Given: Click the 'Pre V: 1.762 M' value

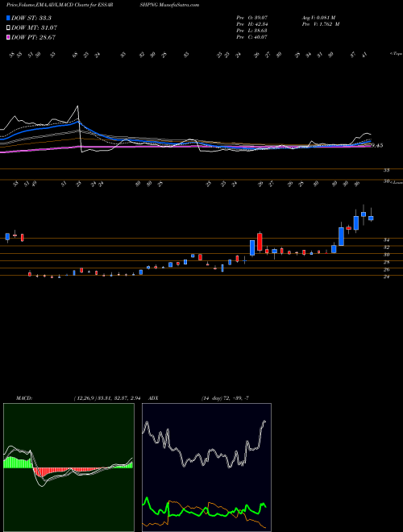Looking at the screenshot, I should [x=321, y=24].
